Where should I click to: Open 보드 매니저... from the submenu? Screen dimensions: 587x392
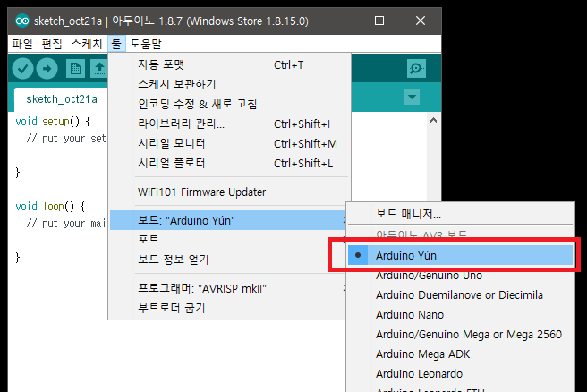460,214
